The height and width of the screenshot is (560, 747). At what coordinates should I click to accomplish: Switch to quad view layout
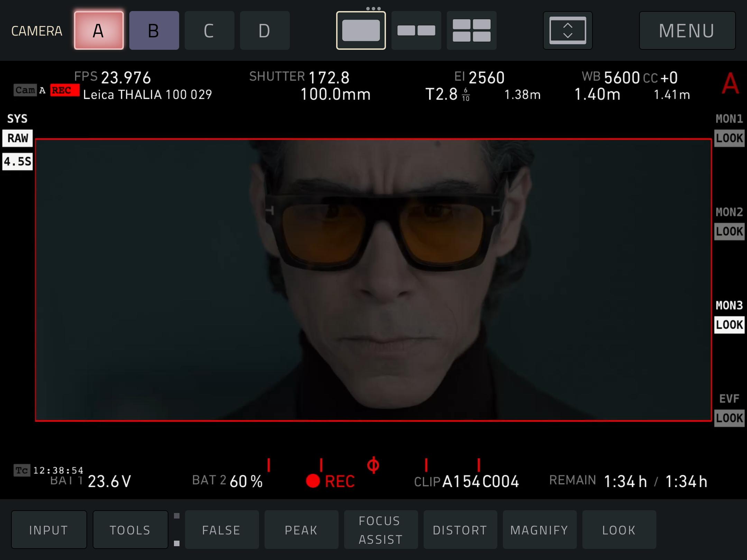(x=471, y=30)
